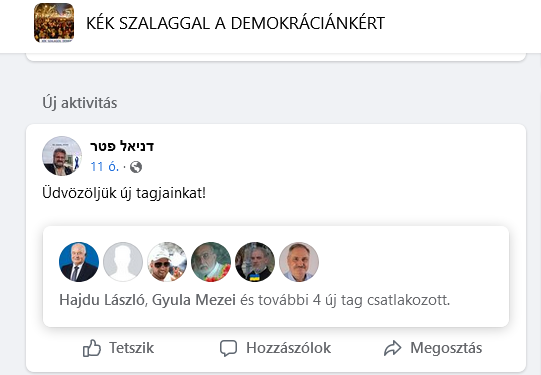
Task: Open Gyula Mezei's profile link
Action: (194, 300)
